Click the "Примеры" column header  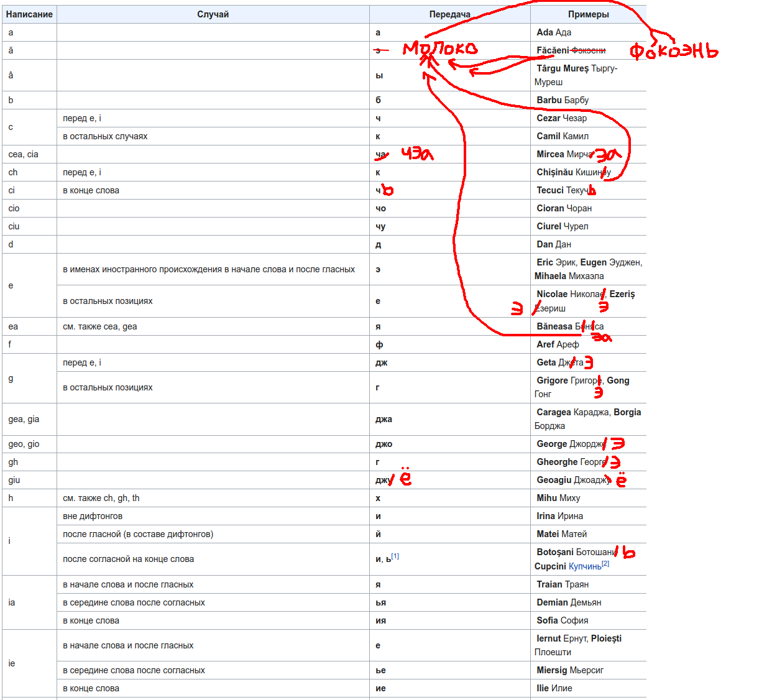588,14
